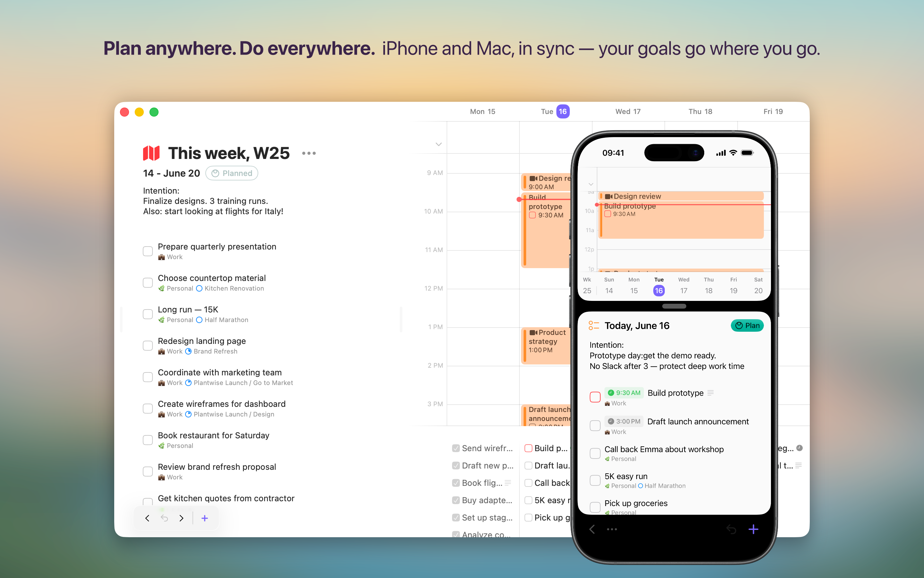Click the Plantwise Launch icon under Coordinate with marketing
The image size is (924, 578).
(x=188, y=383)
